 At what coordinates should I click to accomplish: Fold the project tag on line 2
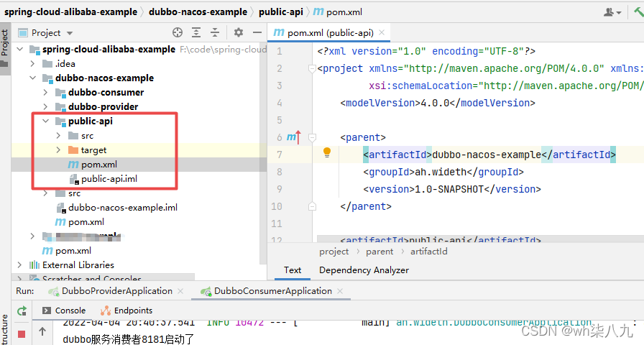click(312, 68)
